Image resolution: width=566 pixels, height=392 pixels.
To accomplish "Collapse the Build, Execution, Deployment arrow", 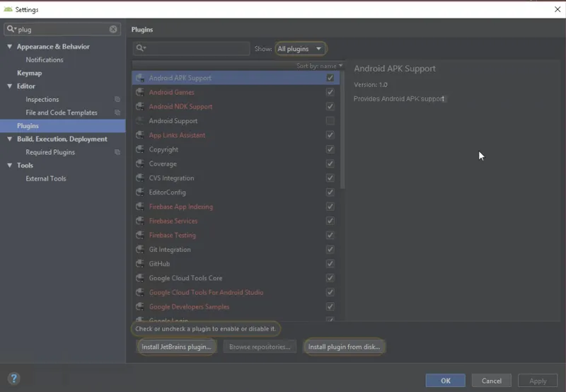I will [x=10, y=139].
